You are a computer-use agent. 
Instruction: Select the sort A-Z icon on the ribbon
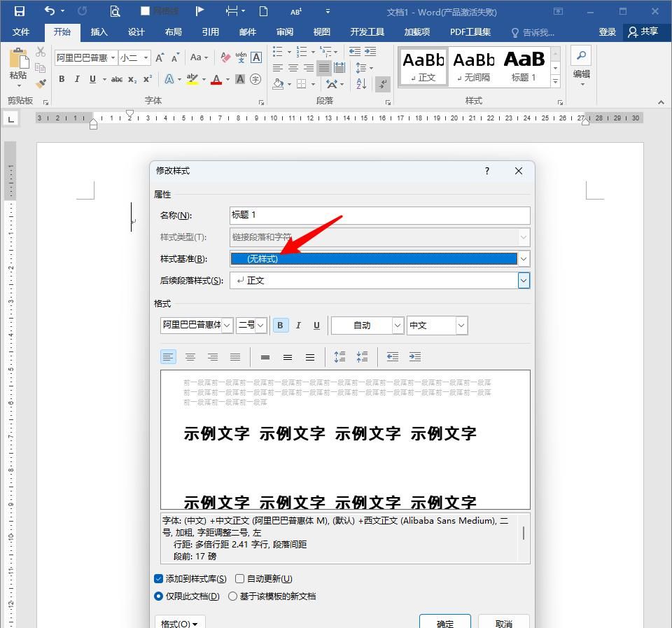pos(362,84)
